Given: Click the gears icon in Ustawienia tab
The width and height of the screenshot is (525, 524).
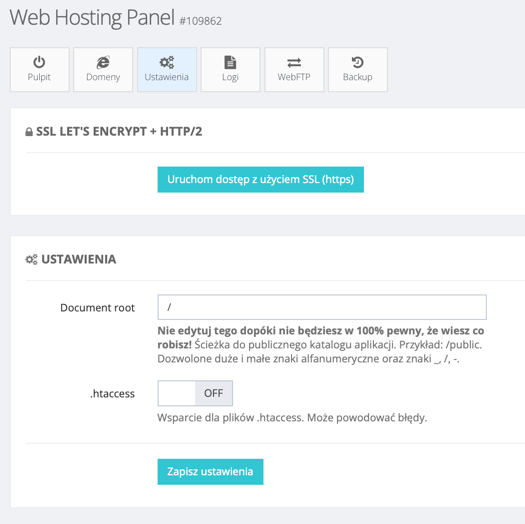Looking at the screenshot, I should pos(166,62).
